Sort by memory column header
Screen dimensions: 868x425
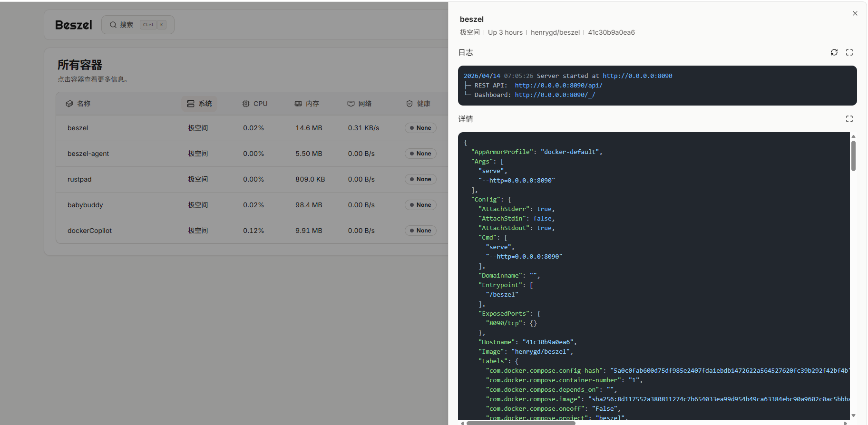click(x=307, y=104)
